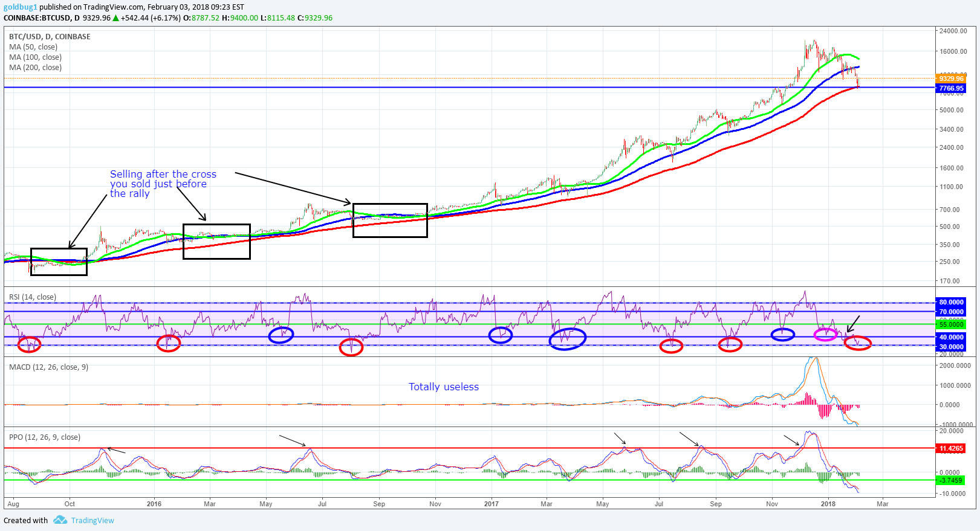Click the 24000.00 price axis label
The image size is (980, 531).
click(953, 31)
